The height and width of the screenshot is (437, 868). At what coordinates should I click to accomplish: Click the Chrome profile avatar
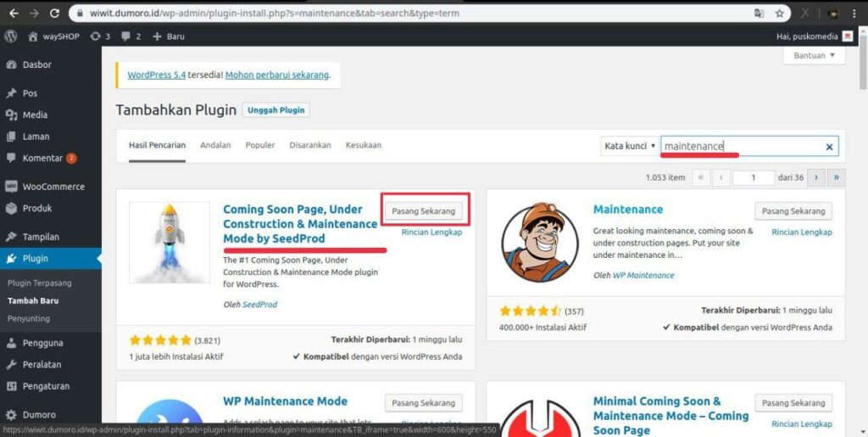tap(834, 14)
